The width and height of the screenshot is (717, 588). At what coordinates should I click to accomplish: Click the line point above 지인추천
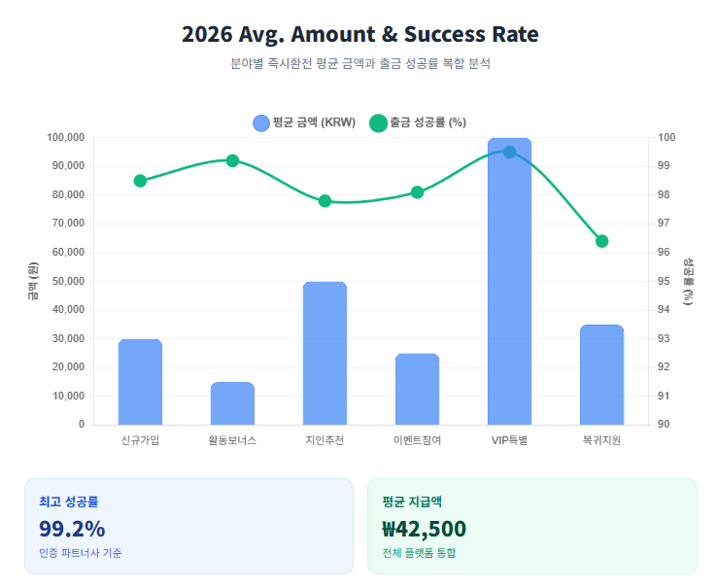point(324,201)
